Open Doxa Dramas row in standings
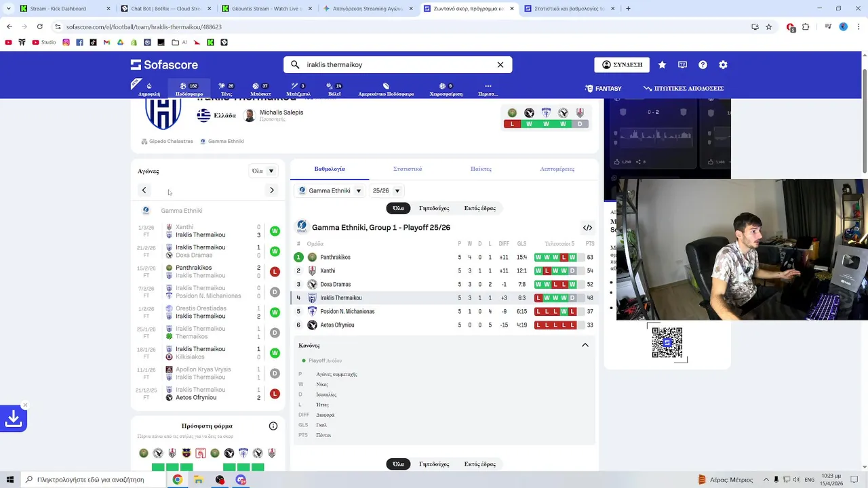The image size is (868, 488). pos(444,285)
